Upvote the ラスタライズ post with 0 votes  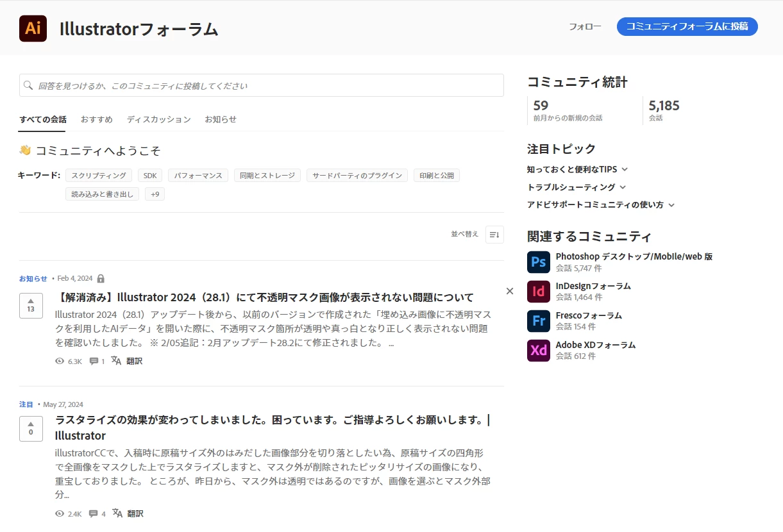point(31,429)
